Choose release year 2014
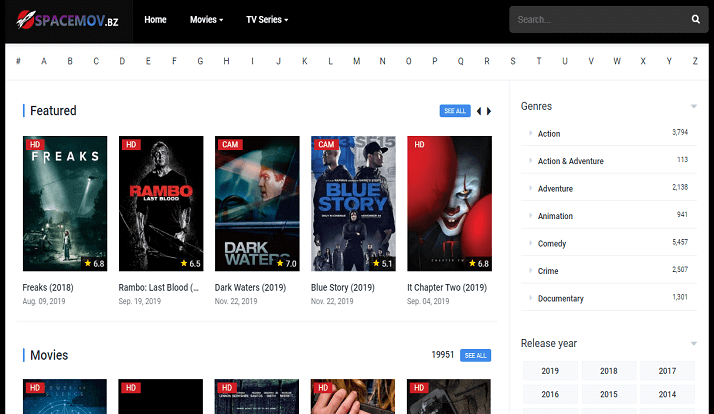This screenshot has height=414, width=714. point(667,394)
